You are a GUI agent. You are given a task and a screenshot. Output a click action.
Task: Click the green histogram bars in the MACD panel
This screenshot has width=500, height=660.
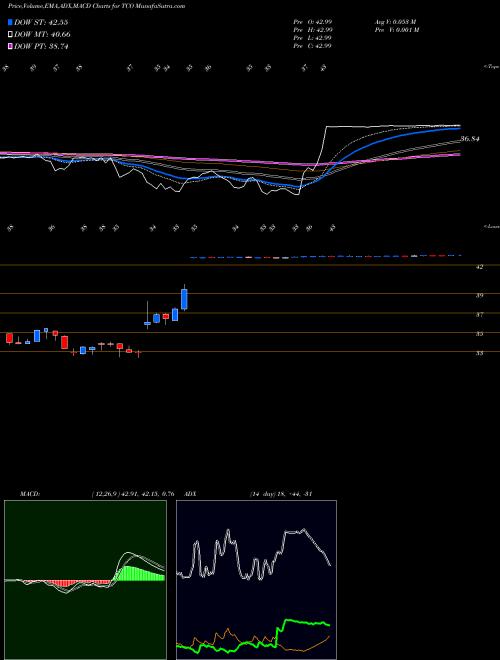(141, 574)
